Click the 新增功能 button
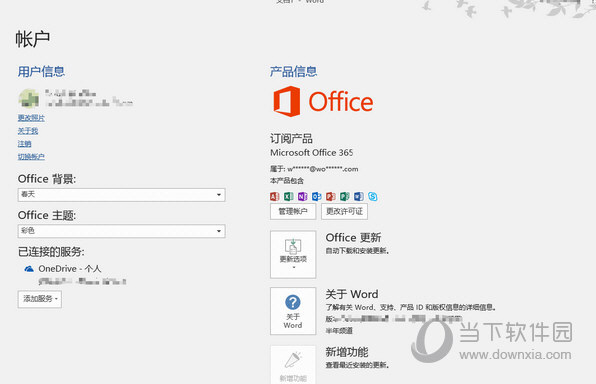 [293, 365]
